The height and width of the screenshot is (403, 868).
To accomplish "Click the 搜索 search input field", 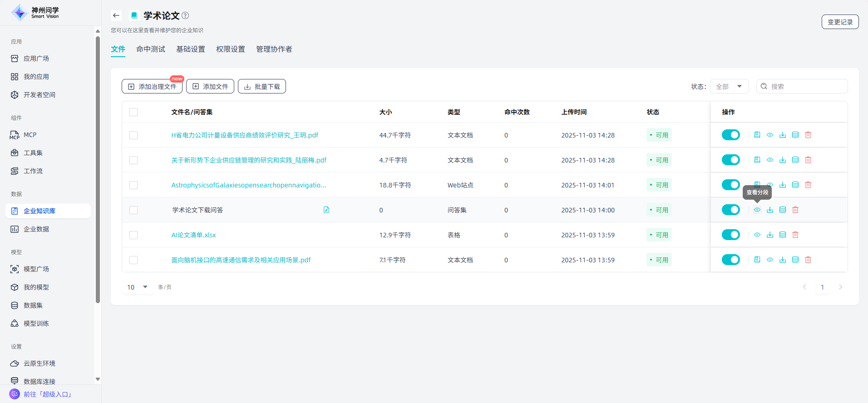I will pyautogui.click(x=806, y=86).
